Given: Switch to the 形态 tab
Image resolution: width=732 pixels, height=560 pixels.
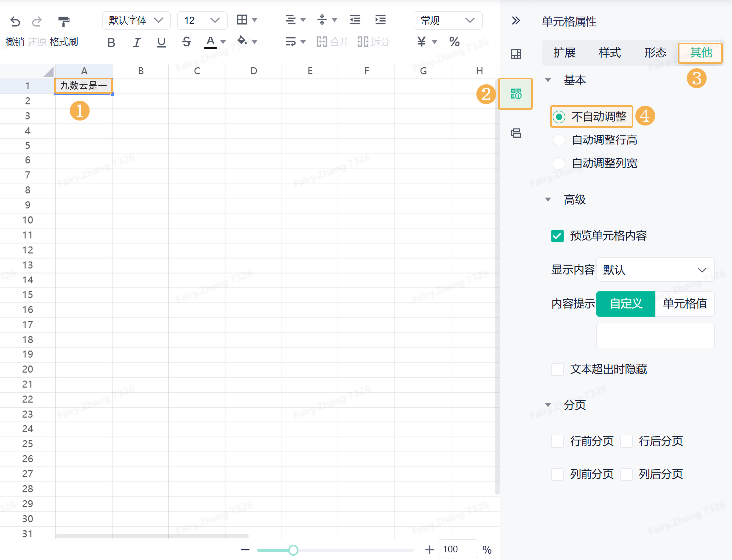Looking at the screenshot, I should click(655, 53).
